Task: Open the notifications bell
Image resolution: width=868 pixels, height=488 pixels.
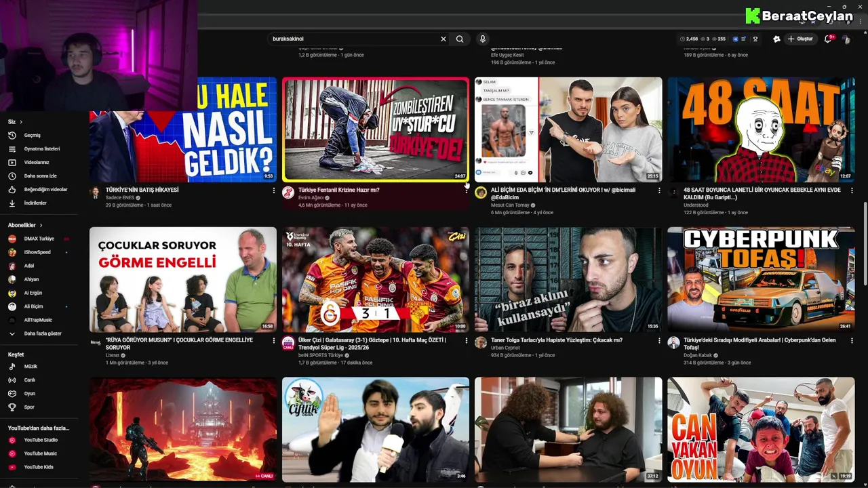Action: pyautogui.click(x=827, y=39)
